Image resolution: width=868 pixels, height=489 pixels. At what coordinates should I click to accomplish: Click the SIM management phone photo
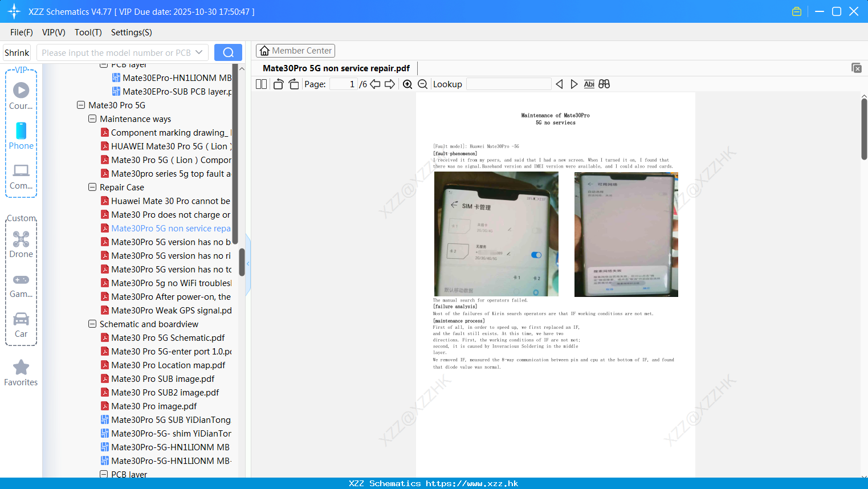tap(496, 234)
